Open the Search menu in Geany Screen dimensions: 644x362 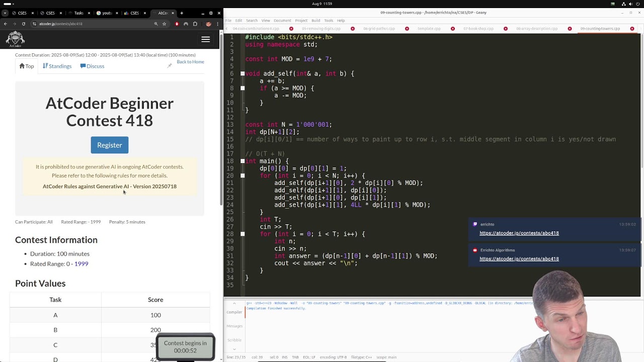252,21
